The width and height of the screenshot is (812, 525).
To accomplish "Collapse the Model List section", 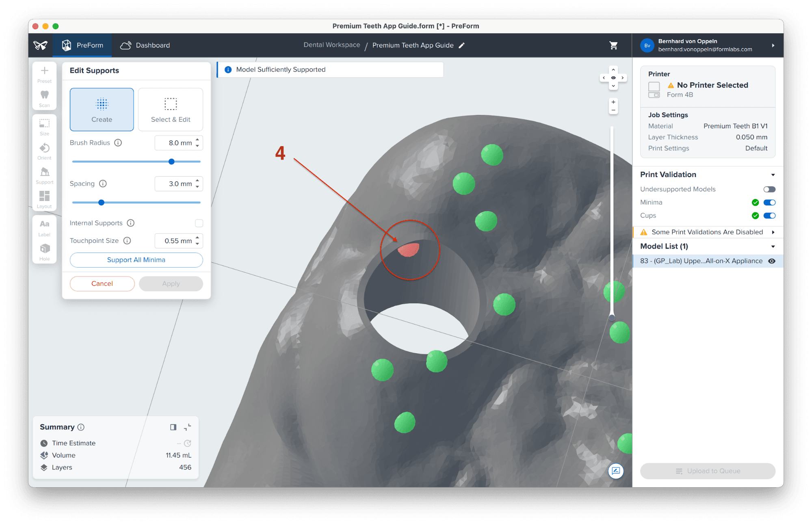I will tap(773, 246).
